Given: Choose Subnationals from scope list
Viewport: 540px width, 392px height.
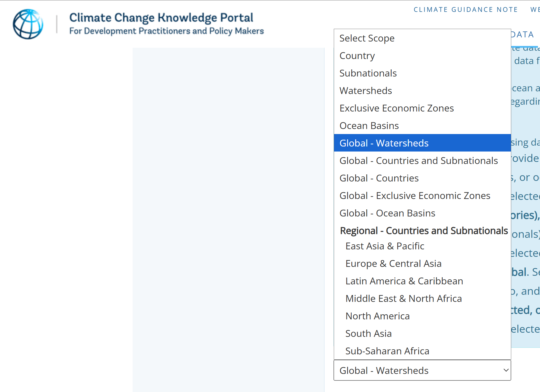Looking at the screenshot, I should pos(368,73).
